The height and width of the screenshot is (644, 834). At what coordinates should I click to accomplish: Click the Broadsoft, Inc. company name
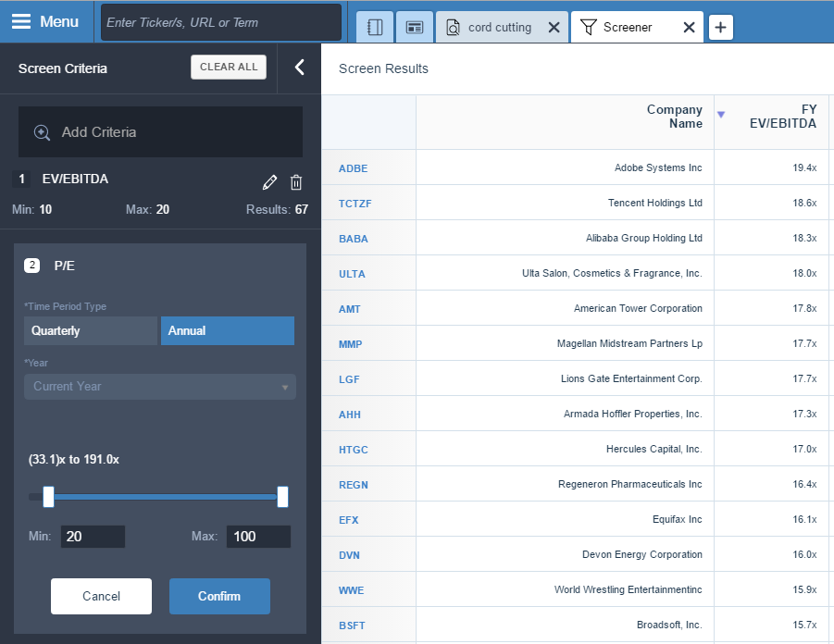[669, 625]
